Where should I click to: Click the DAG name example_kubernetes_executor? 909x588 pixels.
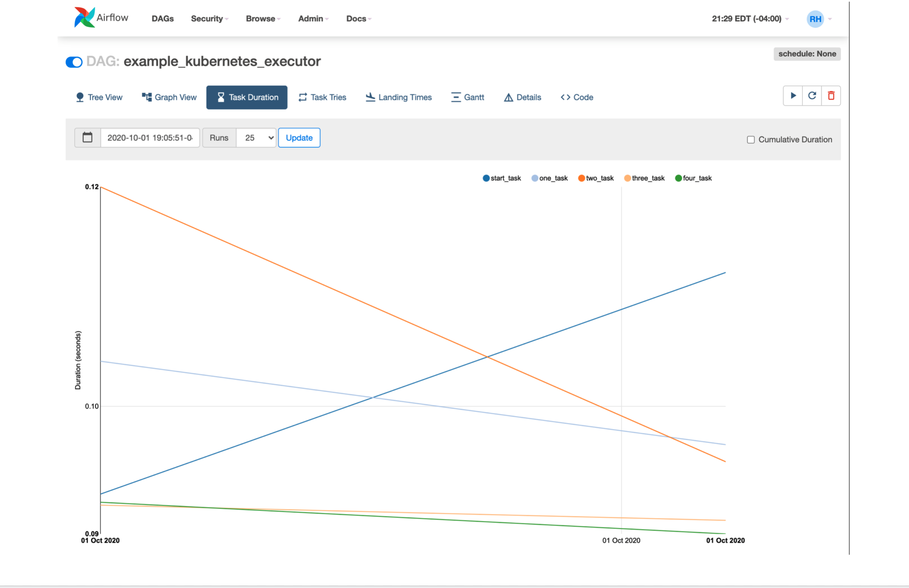[222, 61]
